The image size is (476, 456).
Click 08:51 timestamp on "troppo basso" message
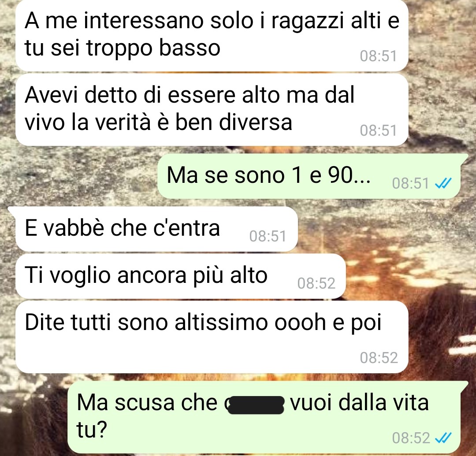(378, 56)
